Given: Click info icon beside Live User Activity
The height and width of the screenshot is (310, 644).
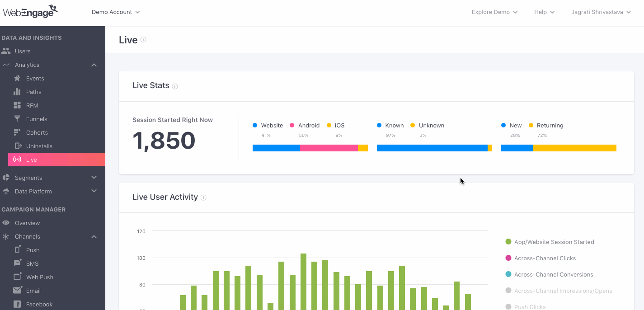Looking at the screenshot, I should pyautogui.click(x=203, y=197).
